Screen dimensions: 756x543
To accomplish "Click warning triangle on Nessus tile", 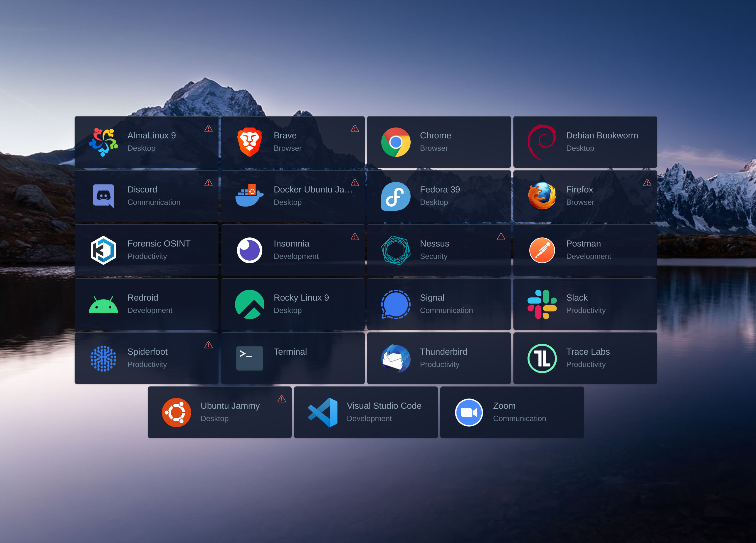I will click(x=501, y=237).
